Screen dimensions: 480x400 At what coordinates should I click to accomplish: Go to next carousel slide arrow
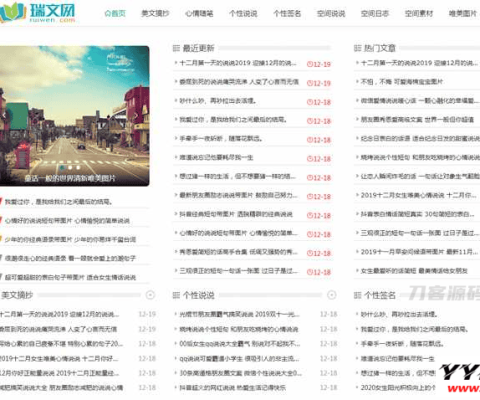136,116
